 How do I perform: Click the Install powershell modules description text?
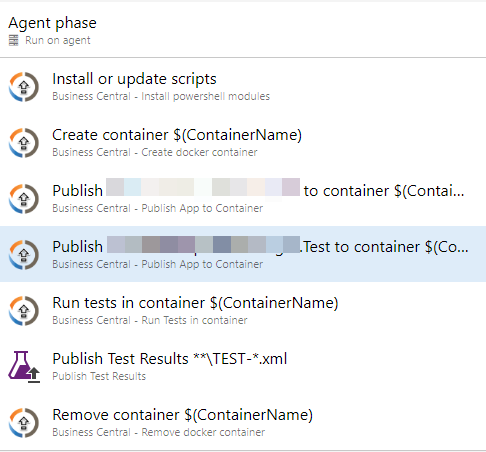(x=205, y=96)
